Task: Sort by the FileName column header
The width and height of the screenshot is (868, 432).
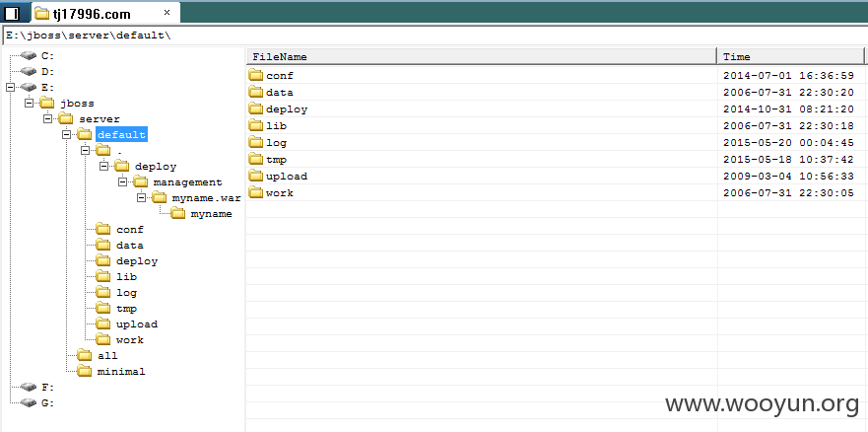Action: click(x=481, y=56)
